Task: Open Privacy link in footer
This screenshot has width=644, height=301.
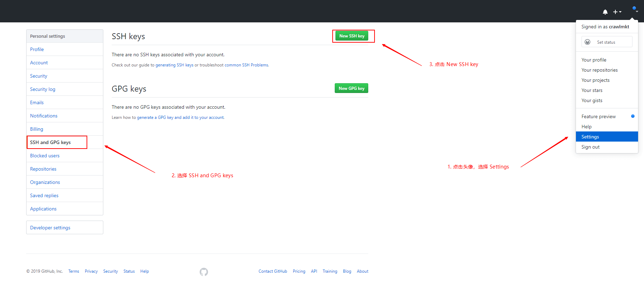Action: (91, 271)
